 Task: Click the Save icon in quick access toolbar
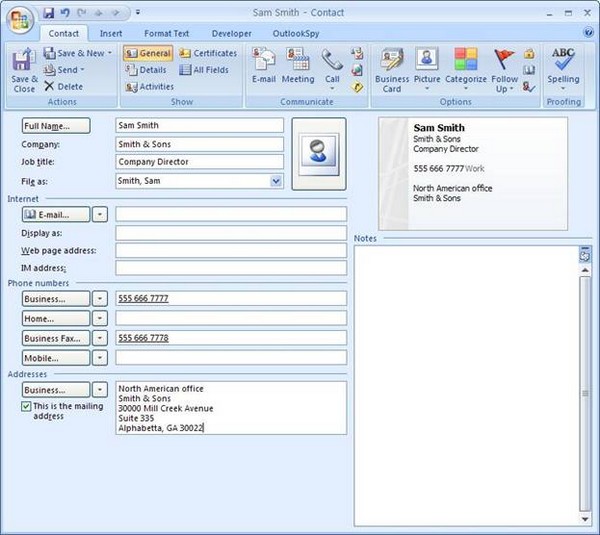49,13
